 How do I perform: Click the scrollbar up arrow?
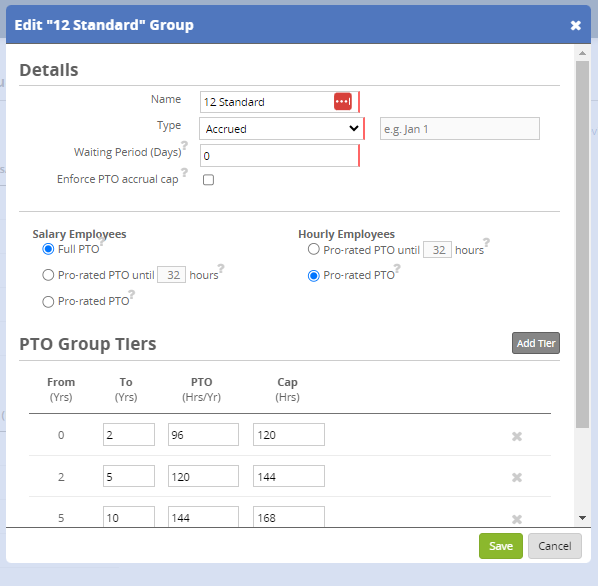pyautogui.click(x=582, y=53)
